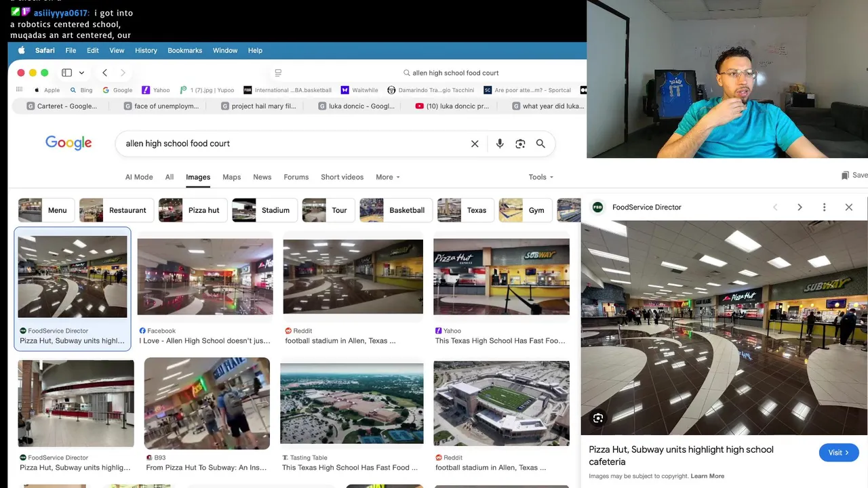The image size is (868, 488).
Task: Start voice search with microphone icon
Action: tap(500, 144)
